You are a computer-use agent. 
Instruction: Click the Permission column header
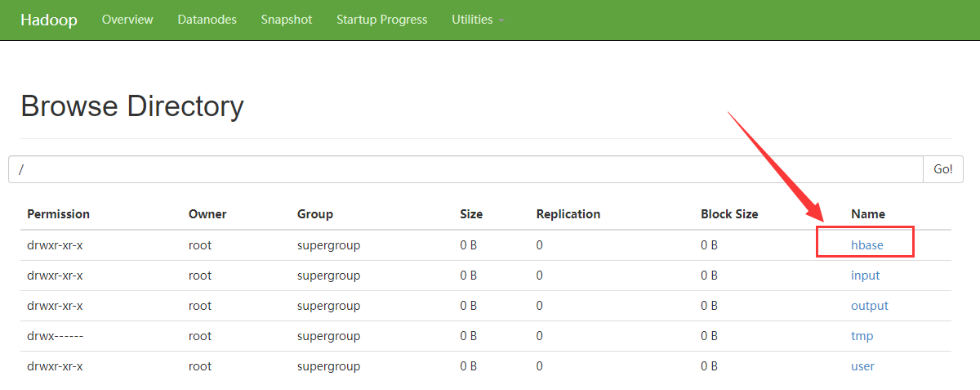pos(58,214)
